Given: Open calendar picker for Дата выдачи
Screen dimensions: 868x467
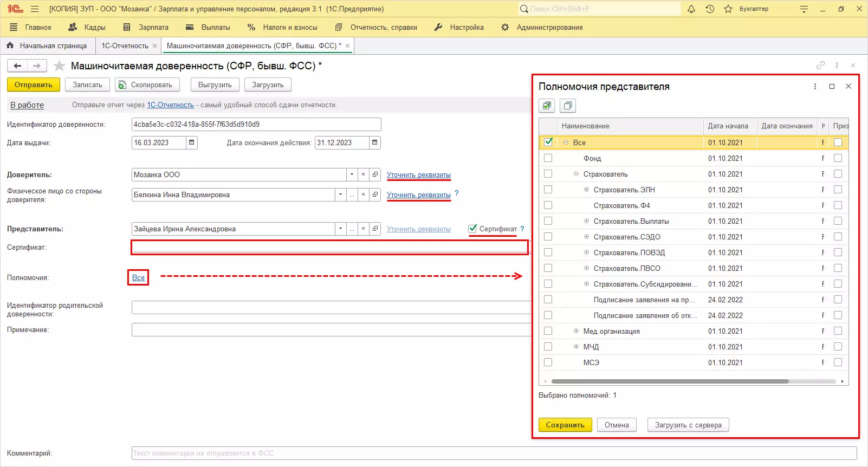Looking at the screenshot, I should click(x=192, y=142).
